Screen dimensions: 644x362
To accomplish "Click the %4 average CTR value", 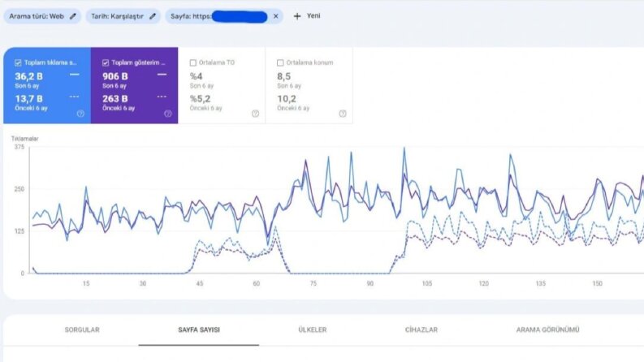I will tap(196, 76).
